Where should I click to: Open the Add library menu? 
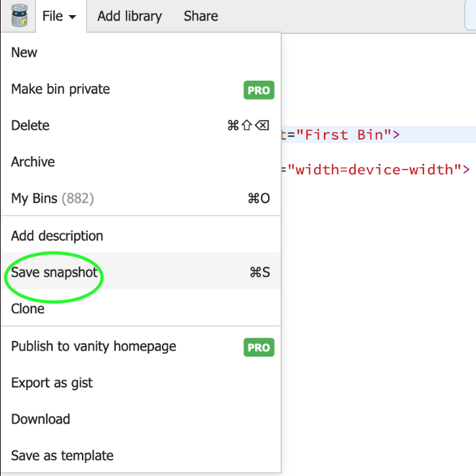coord(130,16)
